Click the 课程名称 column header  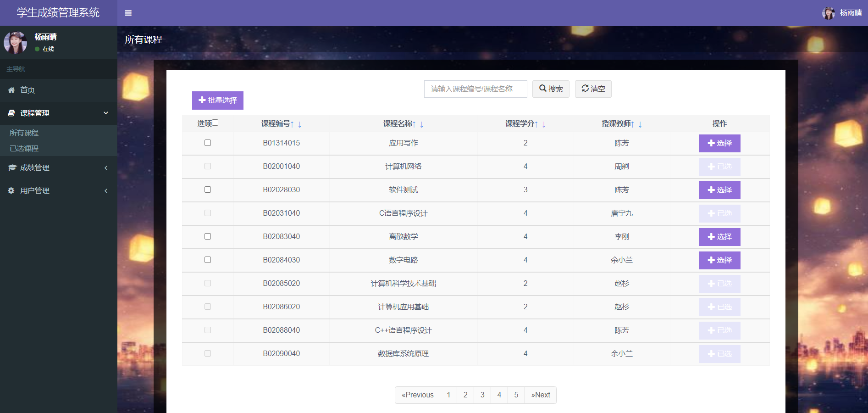(x=398, y=123)
